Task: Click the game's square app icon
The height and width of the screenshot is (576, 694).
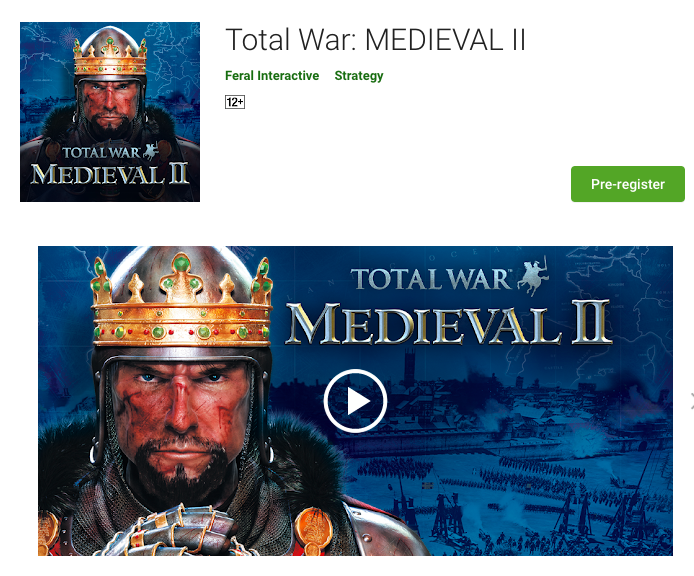Action: [110, 112]
